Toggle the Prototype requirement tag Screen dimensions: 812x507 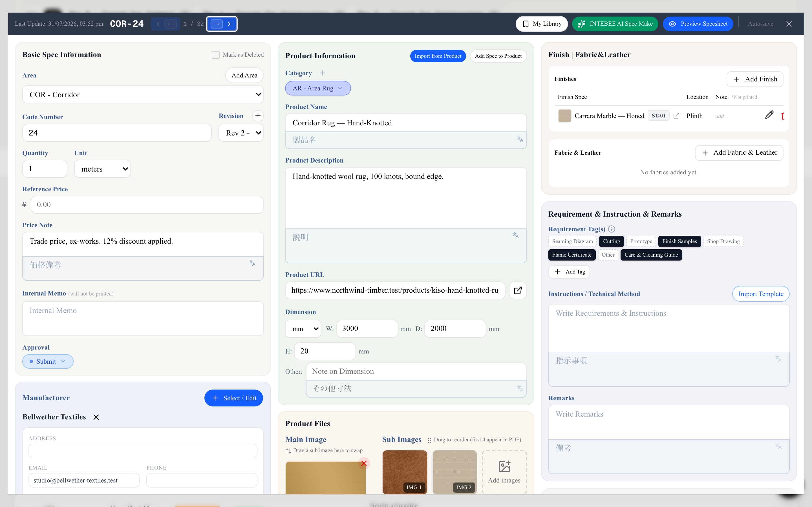coord(641,241)
